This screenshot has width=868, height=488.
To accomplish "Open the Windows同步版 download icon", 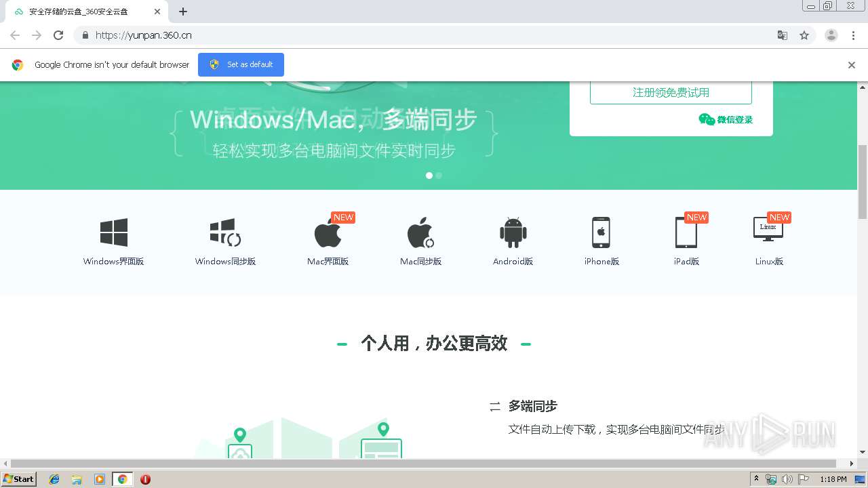I will (225, 232).
